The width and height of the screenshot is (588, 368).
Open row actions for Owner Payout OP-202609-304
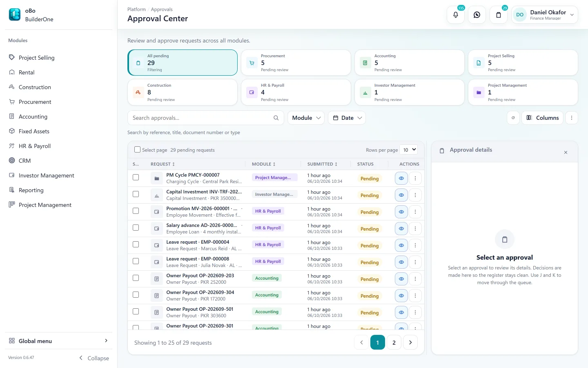(x=415, y=296)
